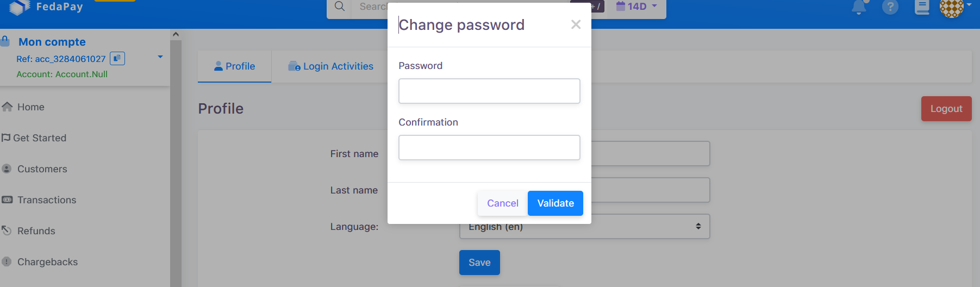Focus the Password input field
The image size is (980, 287).
pos(489,91)
